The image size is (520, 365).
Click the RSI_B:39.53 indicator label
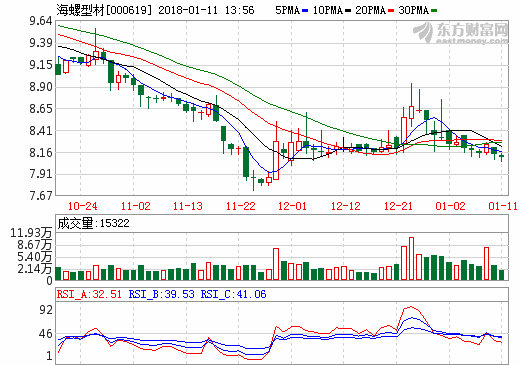pos(161,294)
